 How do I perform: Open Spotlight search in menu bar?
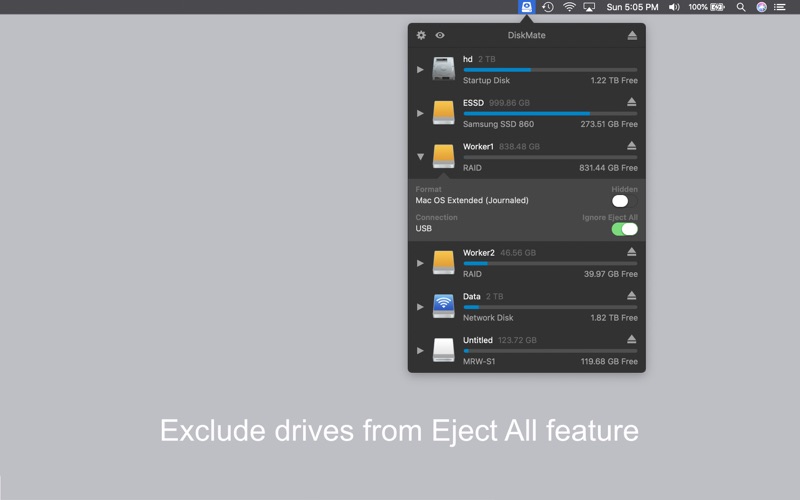[741, 7]
